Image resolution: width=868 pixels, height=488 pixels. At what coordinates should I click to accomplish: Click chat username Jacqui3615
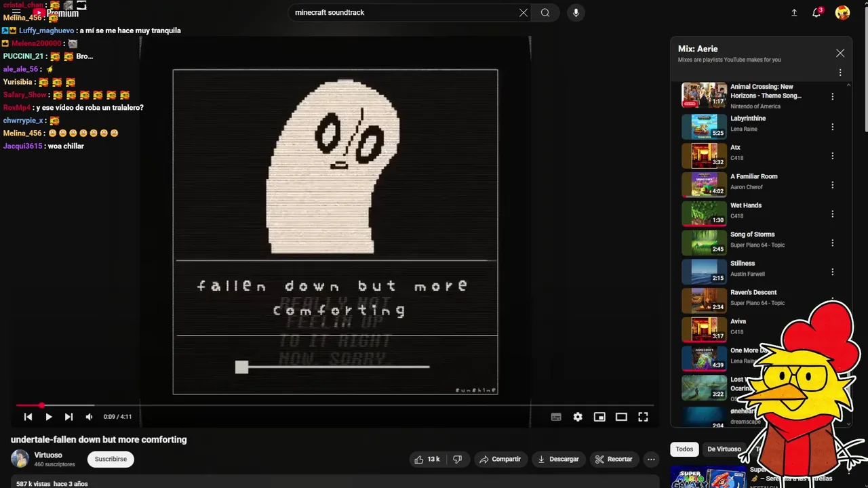22,146
